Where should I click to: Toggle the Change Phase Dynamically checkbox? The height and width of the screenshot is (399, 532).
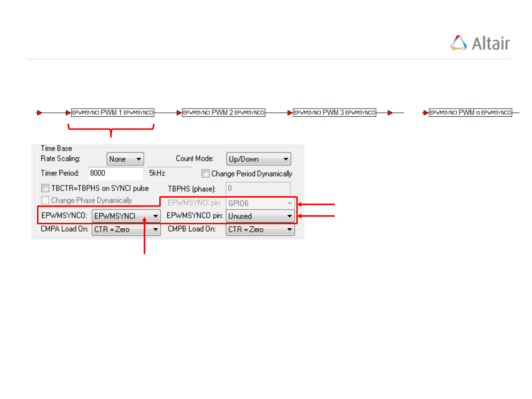tap(45, 200)
